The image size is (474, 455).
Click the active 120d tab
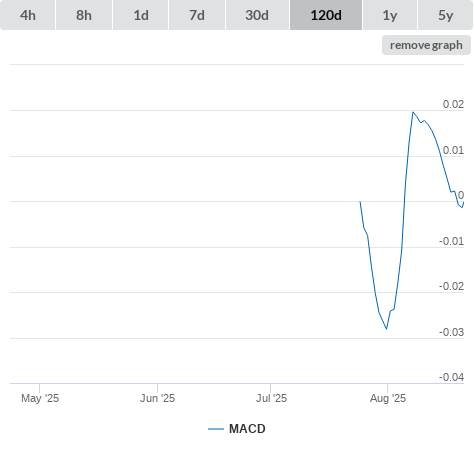click(x=326, y=15)
